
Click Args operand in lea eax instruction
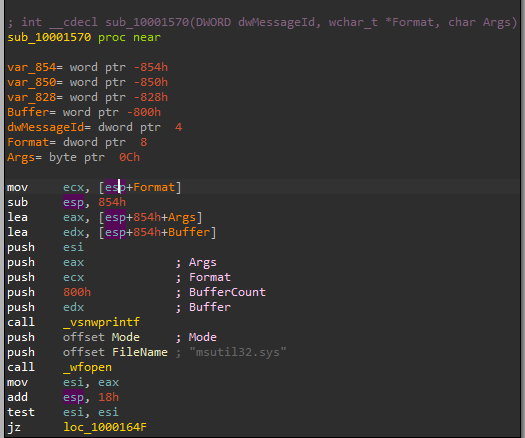click(x=182, y=217)
